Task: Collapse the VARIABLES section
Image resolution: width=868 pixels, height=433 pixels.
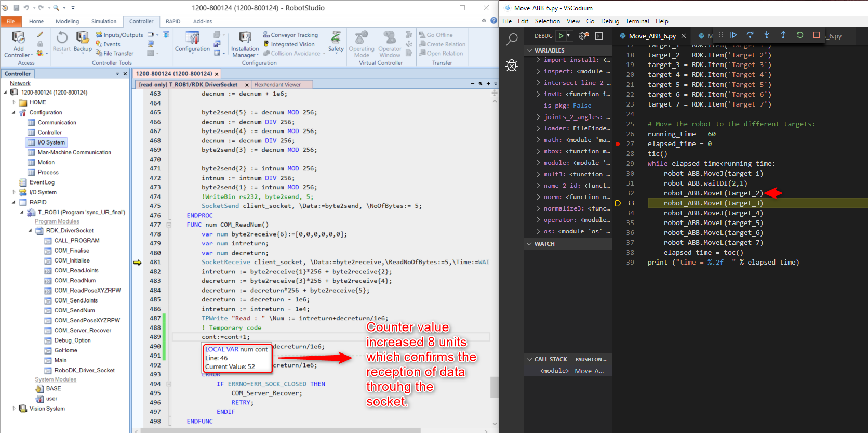Action: click(x=529, y=50)
